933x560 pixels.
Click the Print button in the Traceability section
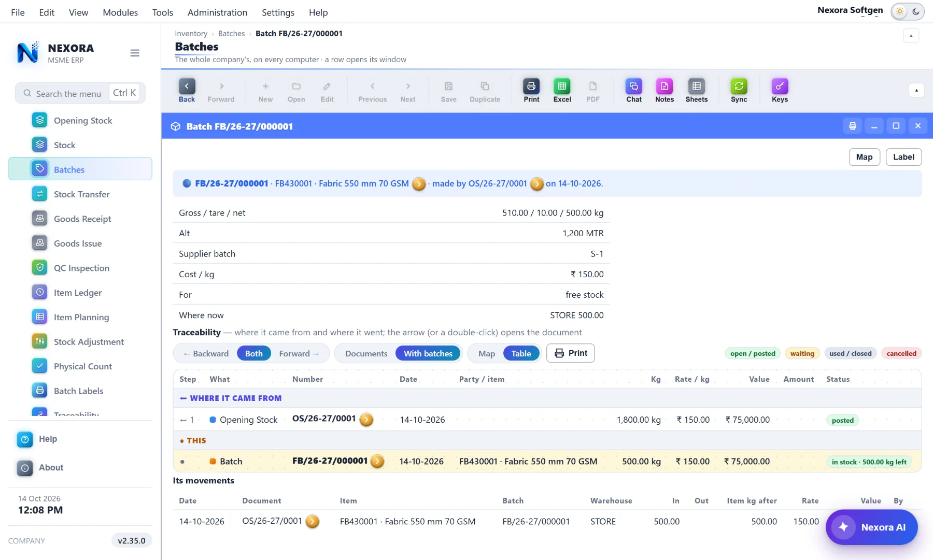(x=570, y=353)
